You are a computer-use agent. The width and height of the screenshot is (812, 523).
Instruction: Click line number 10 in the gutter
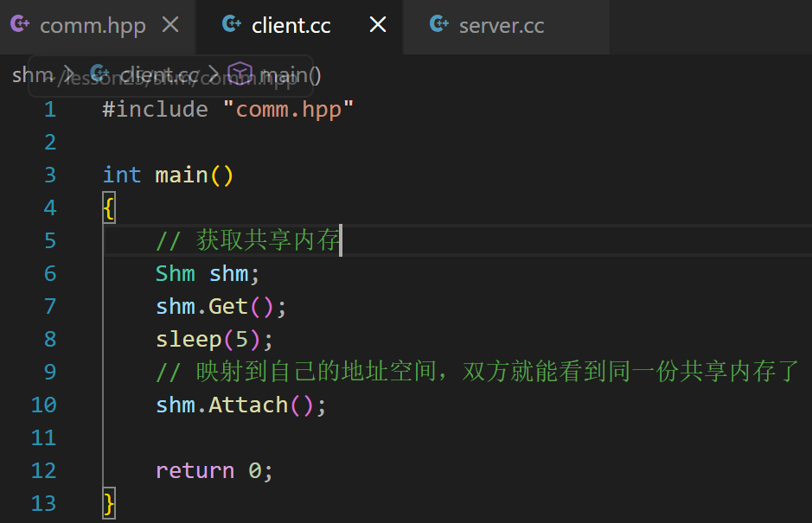[43, 405]
